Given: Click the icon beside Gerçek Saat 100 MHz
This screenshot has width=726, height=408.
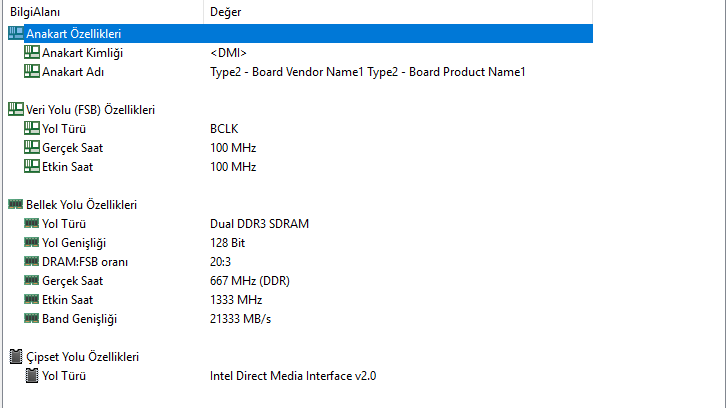Looking at the screenshot, I should pyautogui.click(x=31, y=147).
